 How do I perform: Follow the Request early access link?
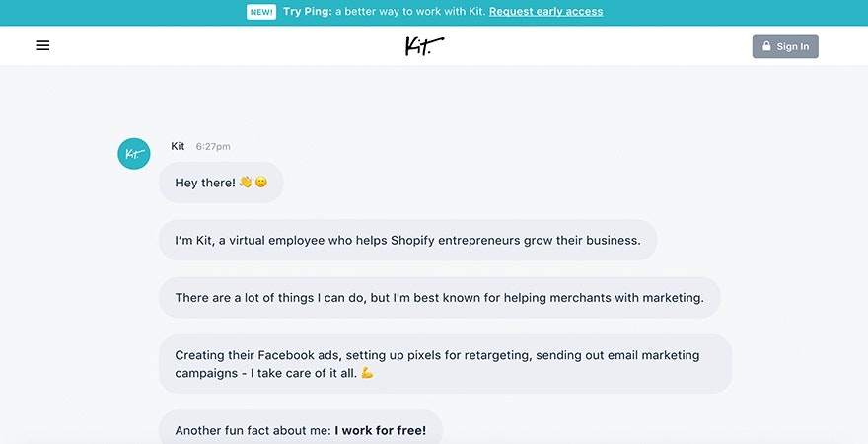tap(545, 12)
